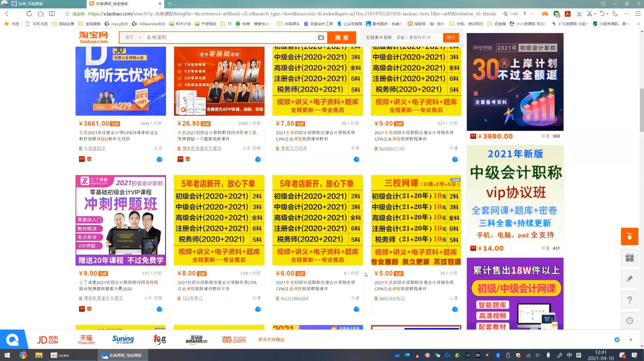Collapse the shopping bar arrow

pyautogui.click(x=630, y=340)
